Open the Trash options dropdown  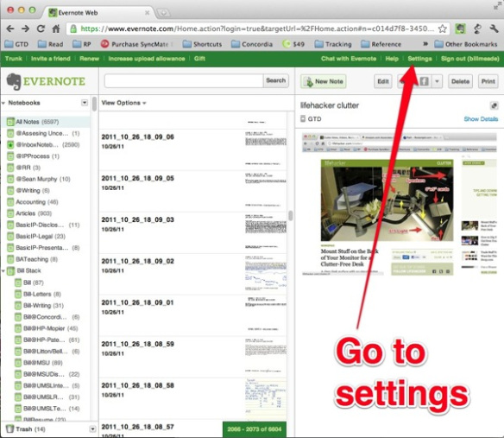[92, 429]
